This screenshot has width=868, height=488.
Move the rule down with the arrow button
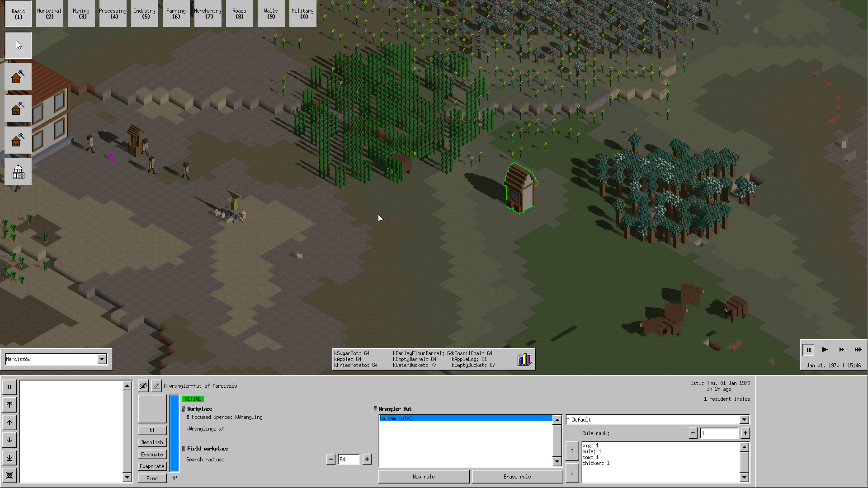tap(572, 473)
